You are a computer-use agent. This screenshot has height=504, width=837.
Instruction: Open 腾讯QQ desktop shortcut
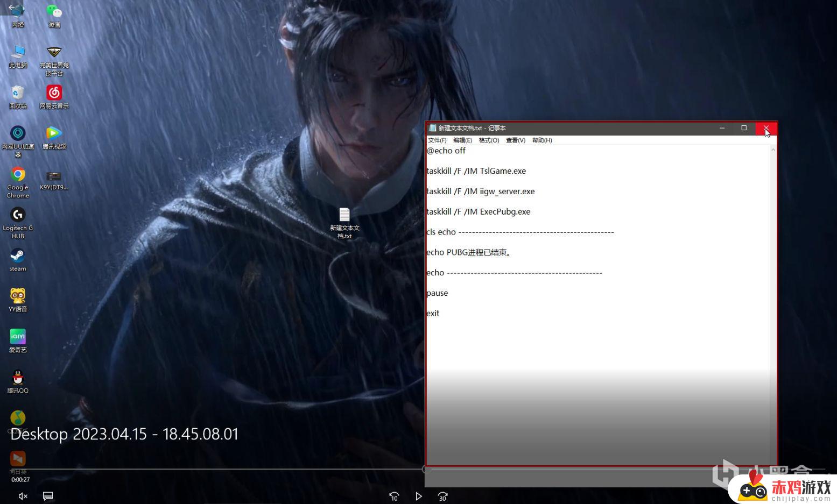pos(18,381)
